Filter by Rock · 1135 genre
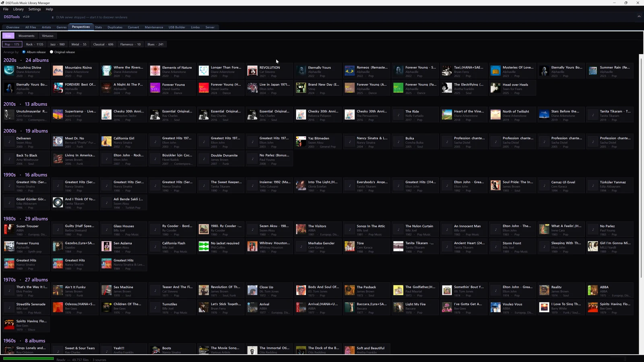Image resolution: width=644 pixels, height=362 pixels. [35, 44]
